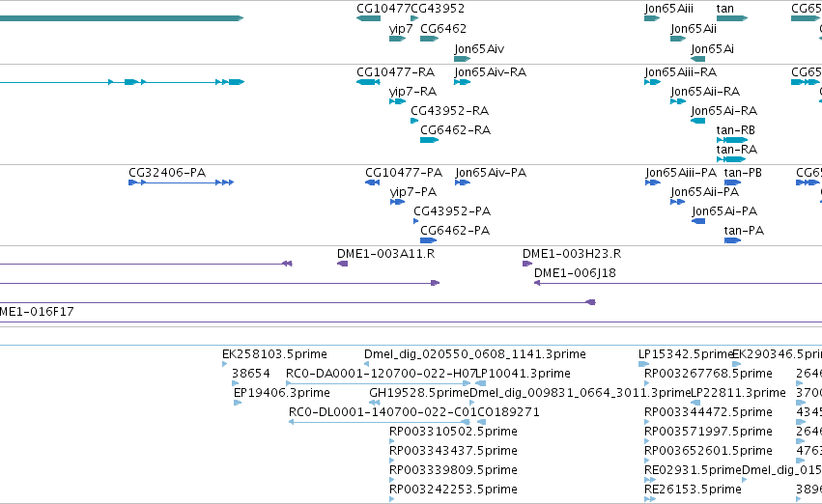This screenshot has width=822, height=504.
Task: Click the Jon65Aii gene label
Action: point(694,28)
